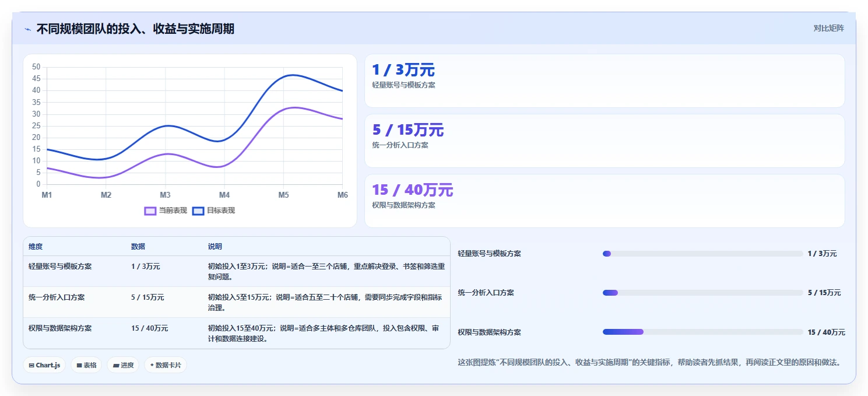This screenshot has height=396, width=868.
Task: Click the table value 15 / 40万元
Action: click(x=150, y=328)
